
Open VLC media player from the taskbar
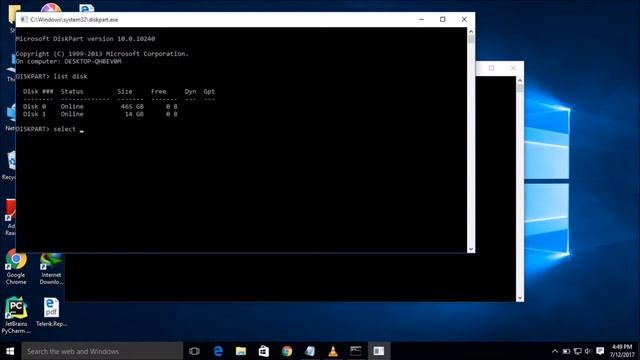tap(333, 351)
